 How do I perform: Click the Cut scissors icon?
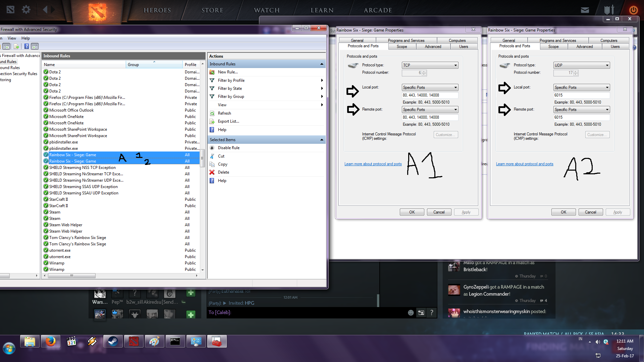[x=212, y=156]
